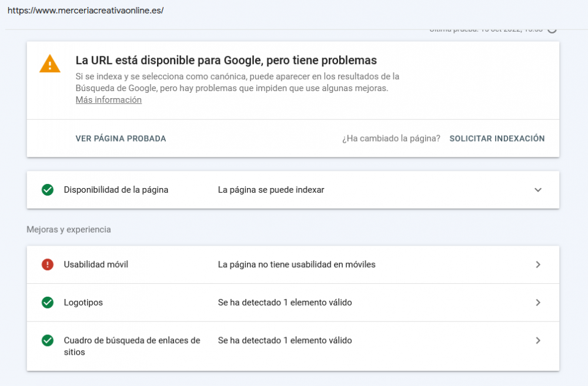
Task: Click the green check icon beside Cuadro de búsqueda
Action: 47,340
